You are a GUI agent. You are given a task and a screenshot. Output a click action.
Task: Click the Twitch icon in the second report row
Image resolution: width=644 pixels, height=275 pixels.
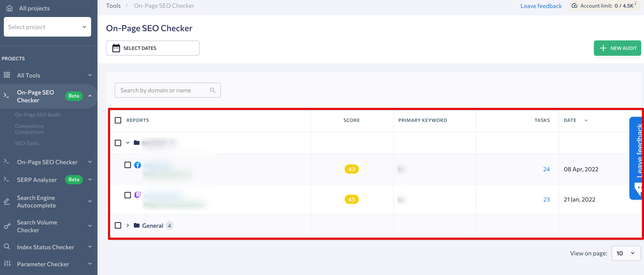(137, 195)
